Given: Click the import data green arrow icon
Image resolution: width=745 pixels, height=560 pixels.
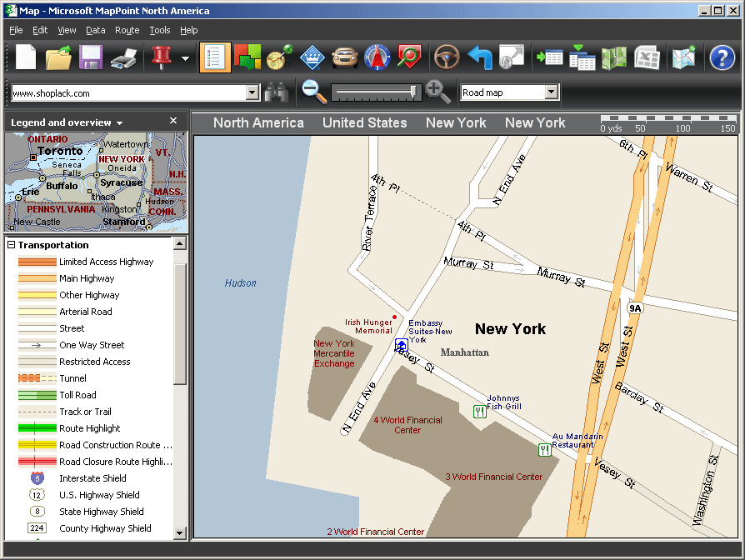Looking at the screenshot, I should [550, 57].
